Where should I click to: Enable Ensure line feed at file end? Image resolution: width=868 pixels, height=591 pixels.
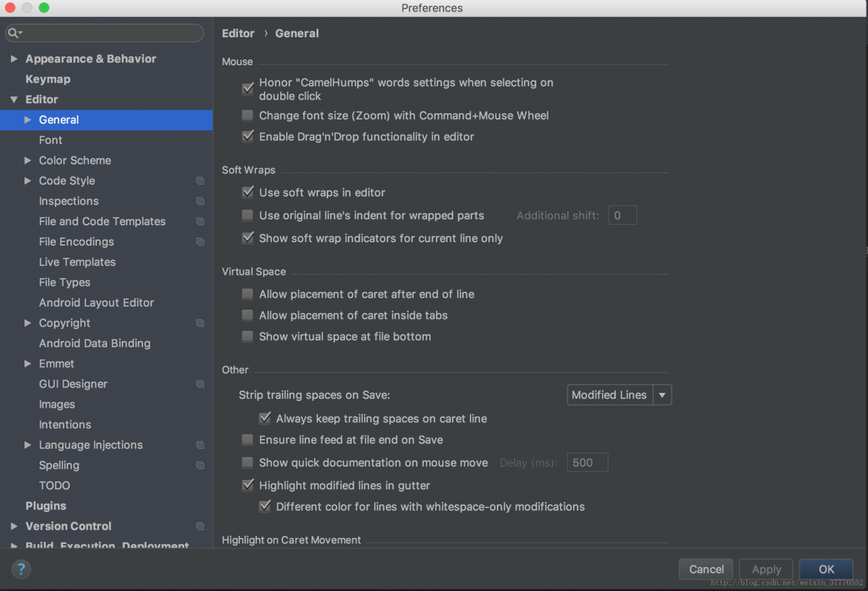248,440
